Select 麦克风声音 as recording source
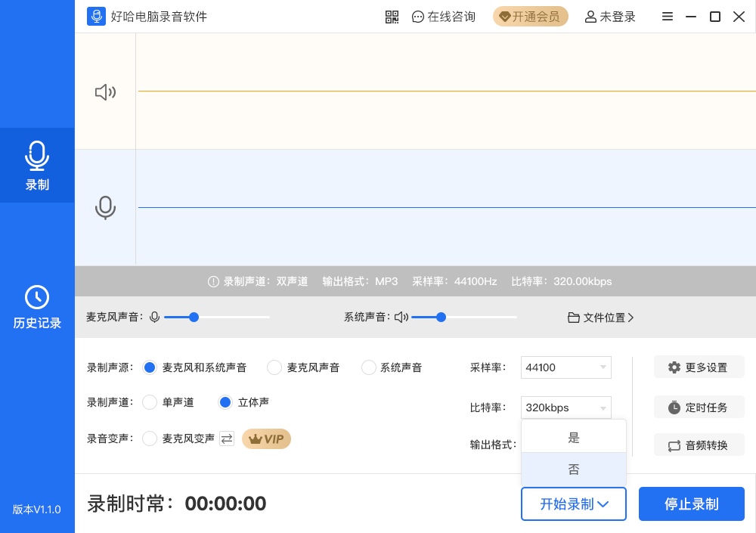The image size is (756, 533). [273, 367]
